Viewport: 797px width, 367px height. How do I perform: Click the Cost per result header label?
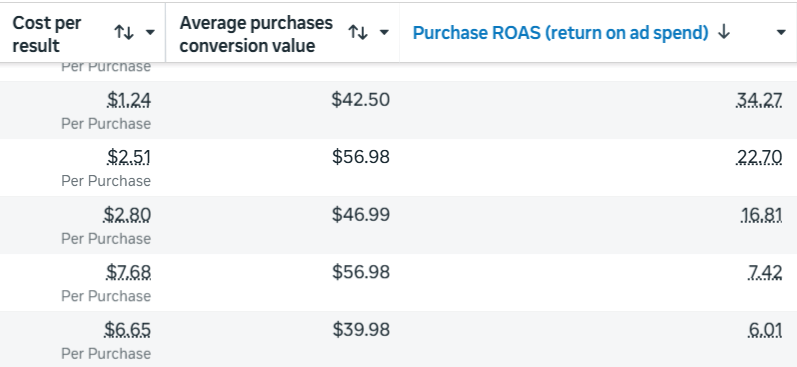[47, 34]
